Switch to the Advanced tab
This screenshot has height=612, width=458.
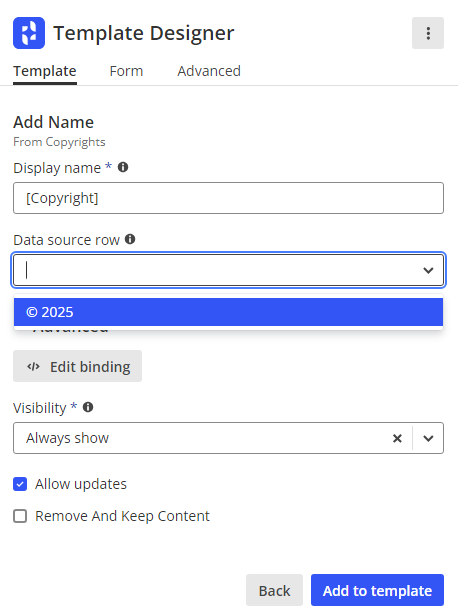209,71
